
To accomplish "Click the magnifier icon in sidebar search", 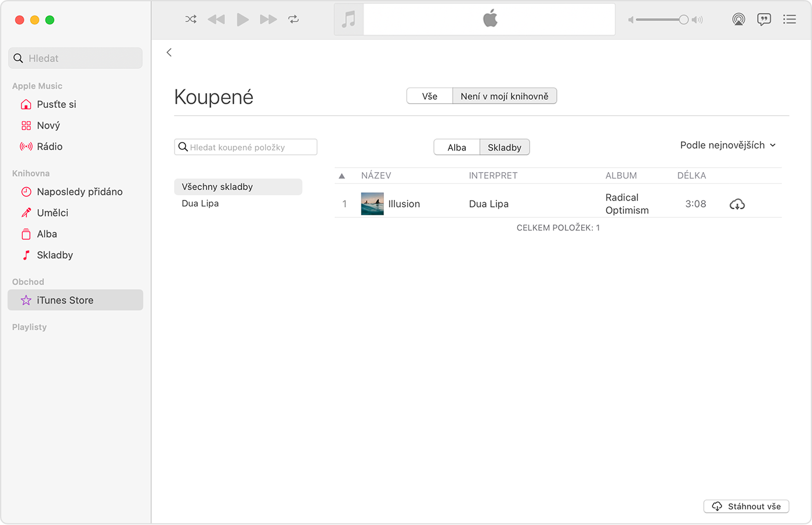I will point(19,58).
